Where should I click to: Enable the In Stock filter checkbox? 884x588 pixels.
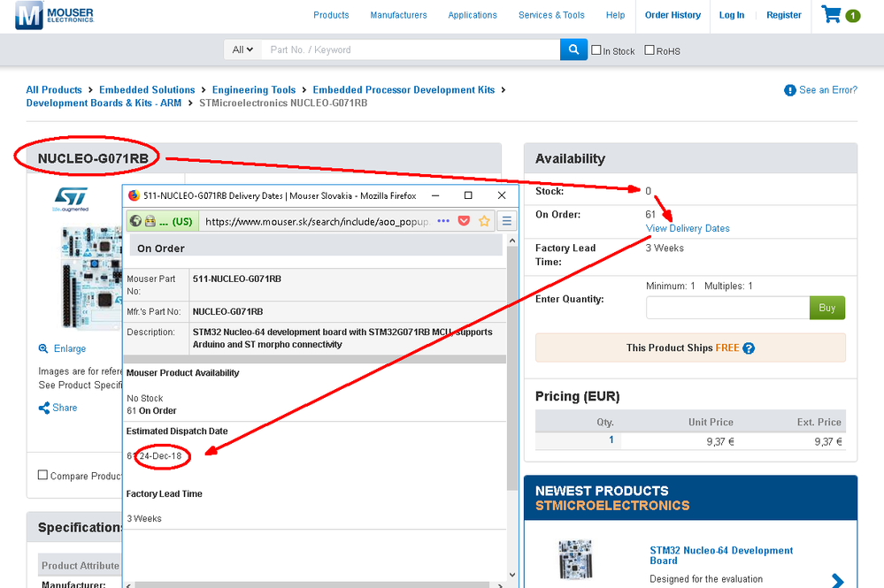point(596,50)
